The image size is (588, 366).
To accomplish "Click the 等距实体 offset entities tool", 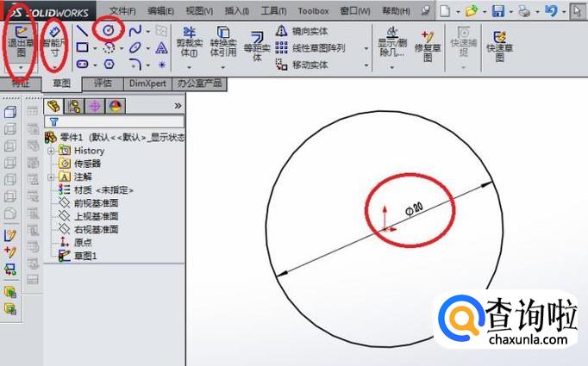I will tap(257, 47).
